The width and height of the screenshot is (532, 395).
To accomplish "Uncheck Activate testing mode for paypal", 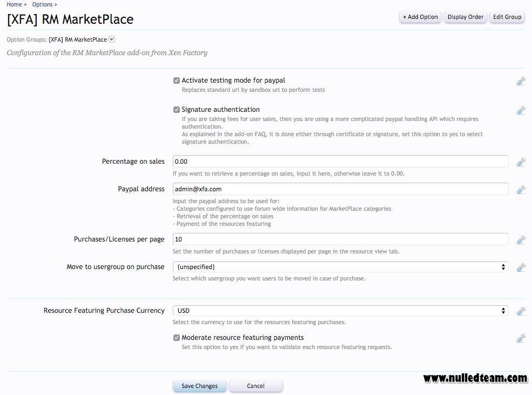I will (x=177, y=81).
